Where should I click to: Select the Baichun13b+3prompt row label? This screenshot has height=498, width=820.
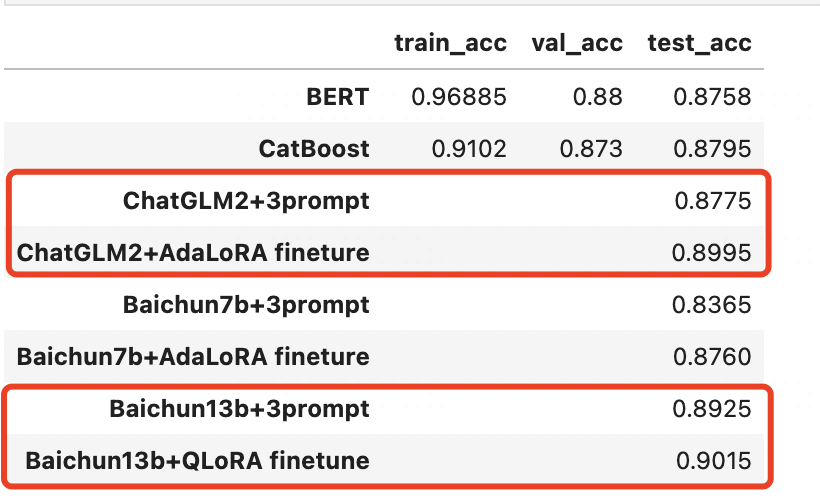239,409
